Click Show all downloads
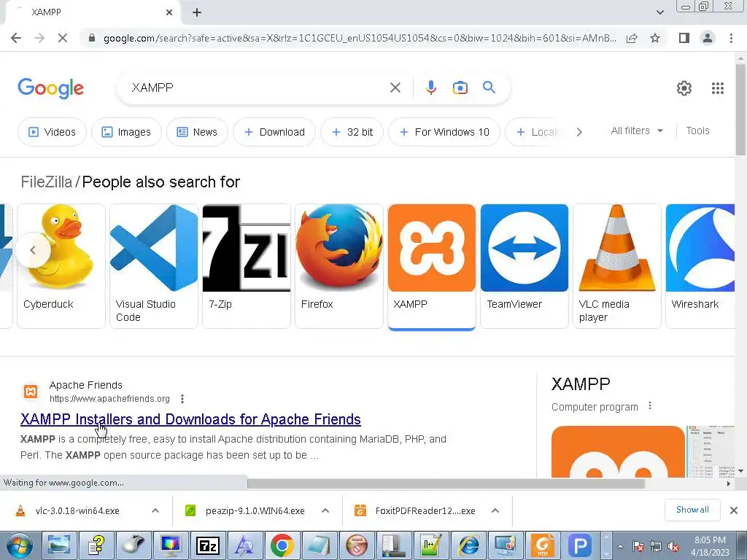Screen dimensions: 747x560 point(692,510)
